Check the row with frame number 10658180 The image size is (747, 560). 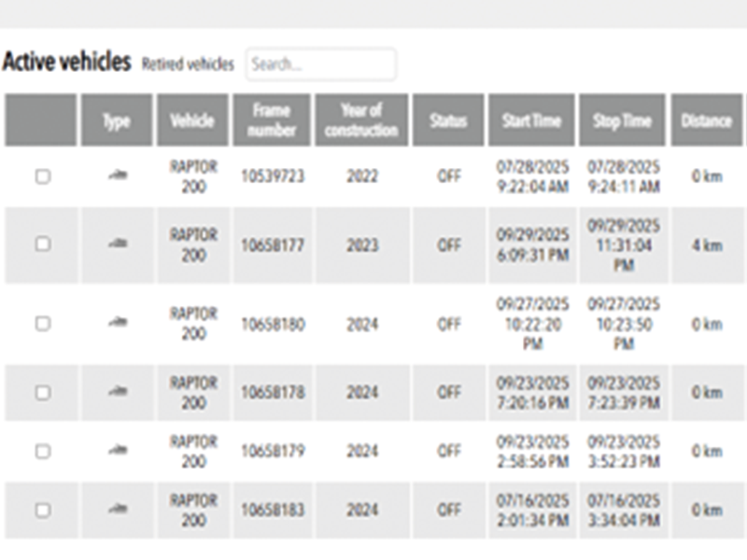(x=42, y=324)
